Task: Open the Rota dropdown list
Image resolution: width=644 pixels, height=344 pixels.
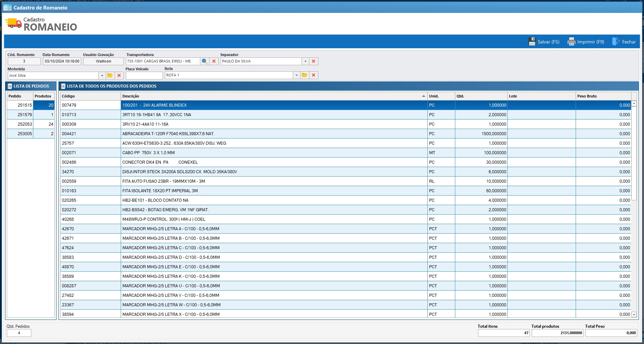Action: click(296, 75)
